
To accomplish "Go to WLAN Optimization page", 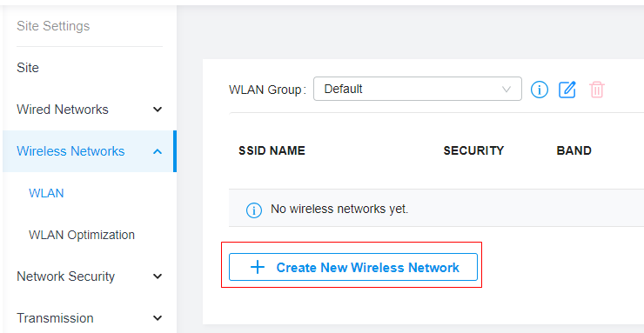I will 82,235.
